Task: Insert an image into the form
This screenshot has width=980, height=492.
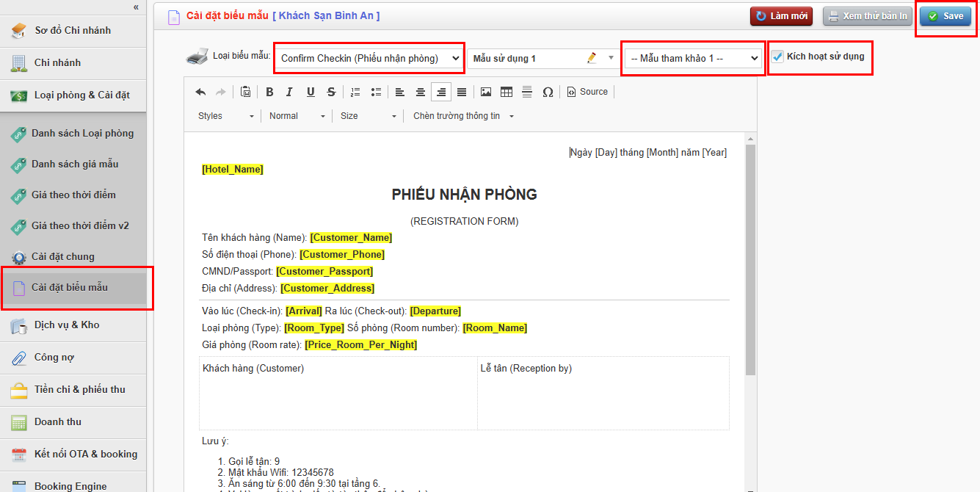Action: pos(485,92)
